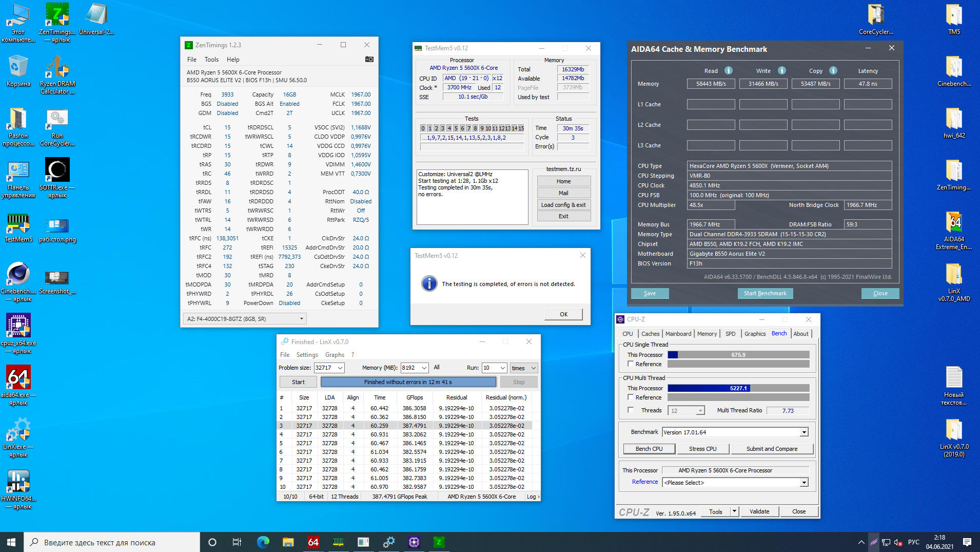The image size is (980, 552).
Task: Click Start Benchmark in AIDA64
Action: click(x=765, y=293)
